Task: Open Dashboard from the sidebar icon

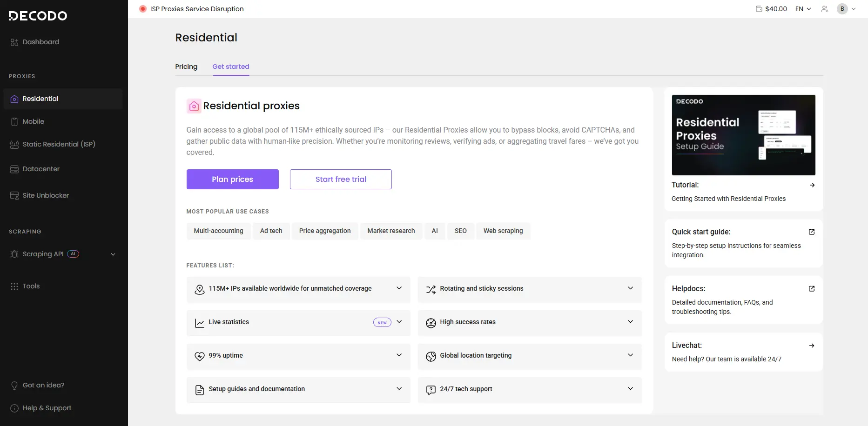Action: (x=14, y=42)
